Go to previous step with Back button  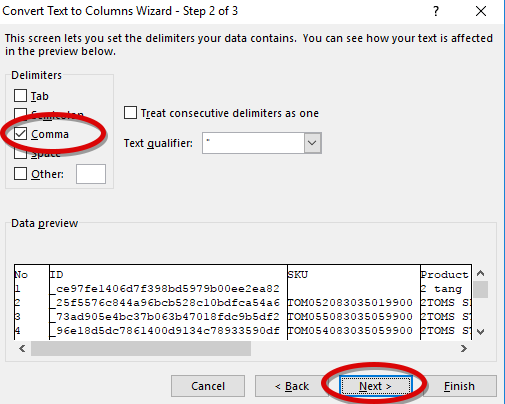292,386
